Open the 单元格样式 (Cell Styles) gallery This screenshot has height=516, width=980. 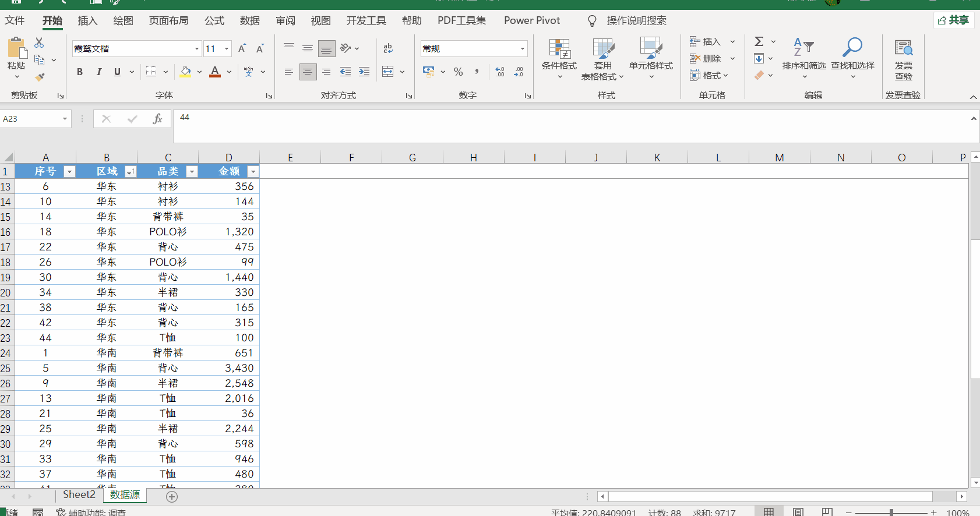coord(651,59)
